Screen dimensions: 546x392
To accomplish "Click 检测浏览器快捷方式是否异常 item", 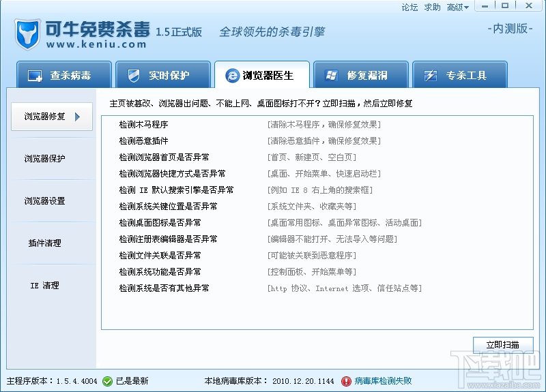I will (173, 174).
